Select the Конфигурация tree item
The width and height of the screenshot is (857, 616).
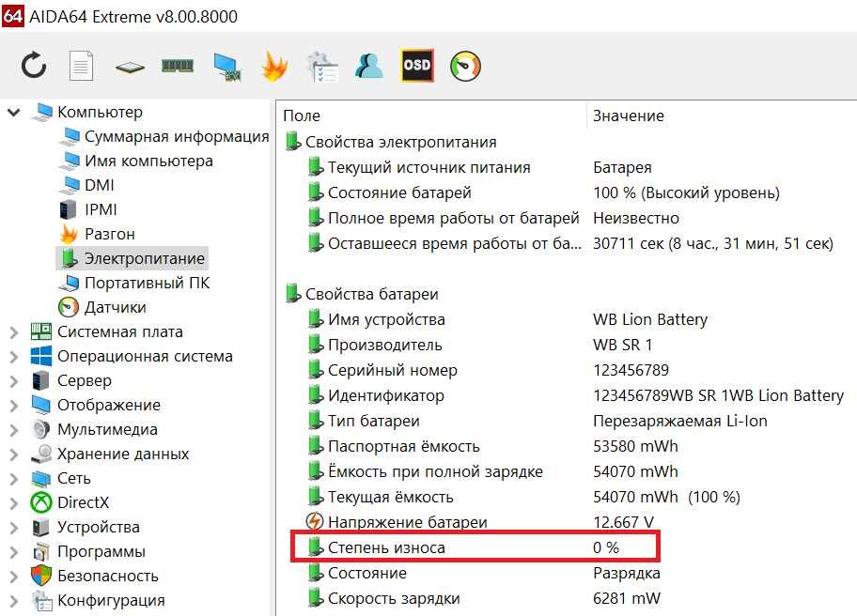pyautogui.click(x=98, y=601)
